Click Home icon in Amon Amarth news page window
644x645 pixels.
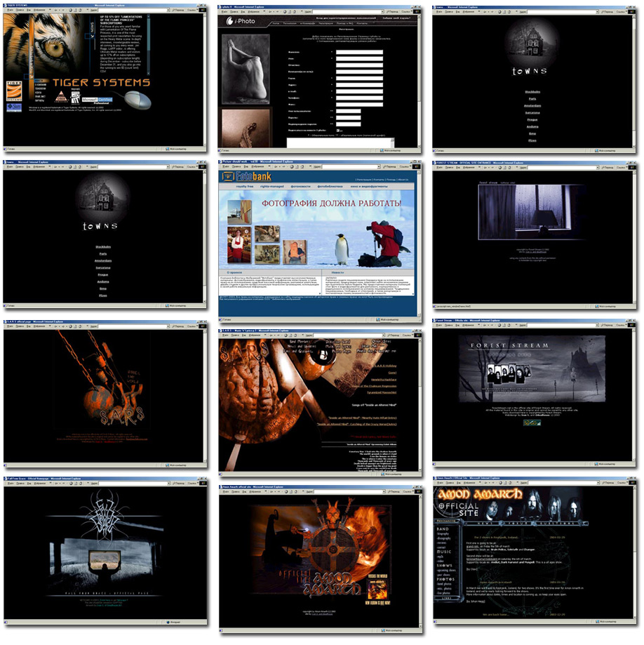pos(509,482)
